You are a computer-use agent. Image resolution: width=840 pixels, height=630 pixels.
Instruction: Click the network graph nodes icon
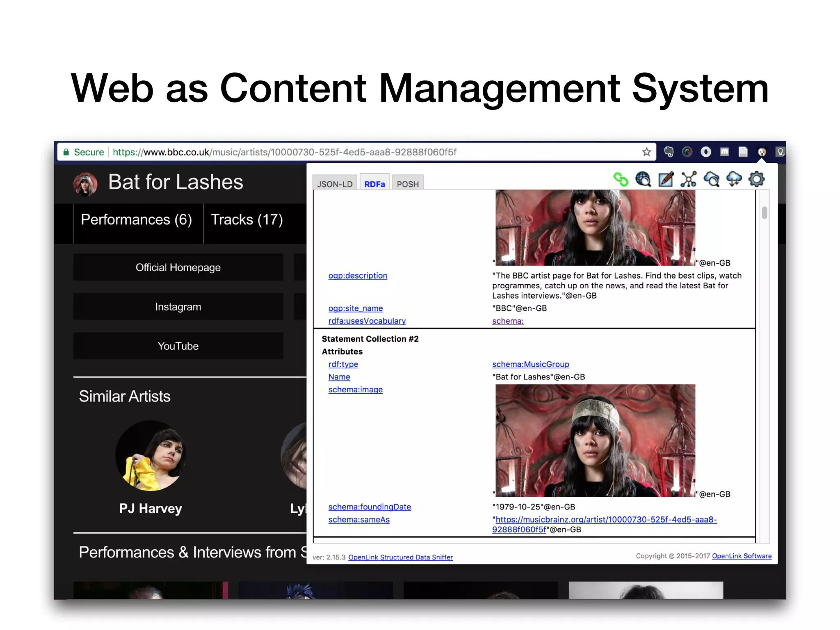[x=689, y=180]
